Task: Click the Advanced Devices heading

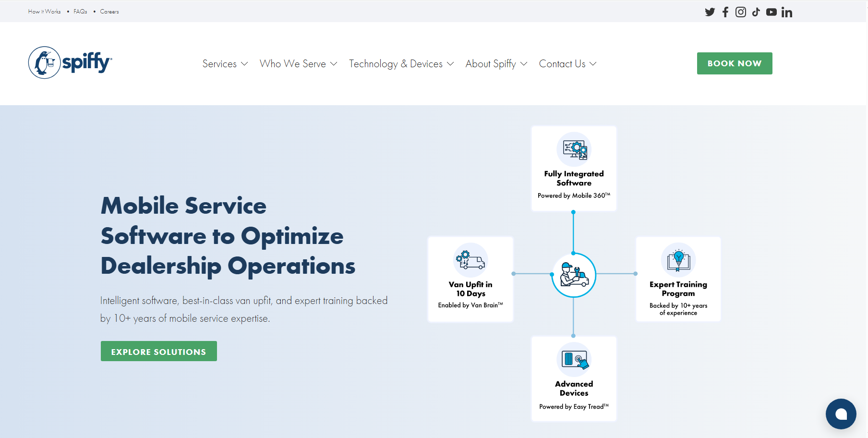Action: (x=574, y=388)
